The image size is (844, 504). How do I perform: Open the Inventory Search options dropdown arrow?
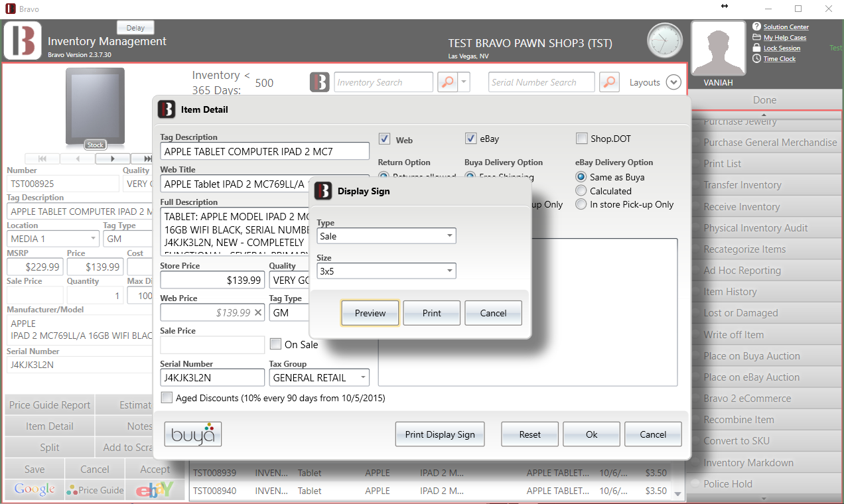click(x=464, y=82)
